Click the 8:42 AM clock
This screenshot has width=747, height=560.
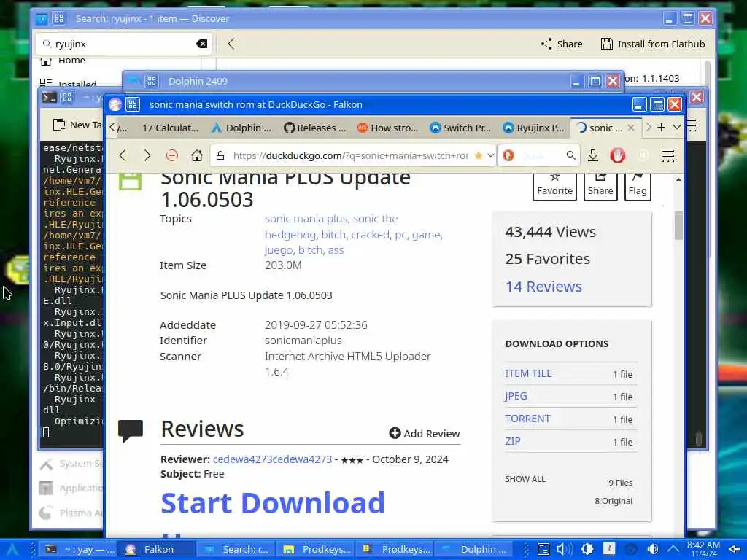pos(703,549)
